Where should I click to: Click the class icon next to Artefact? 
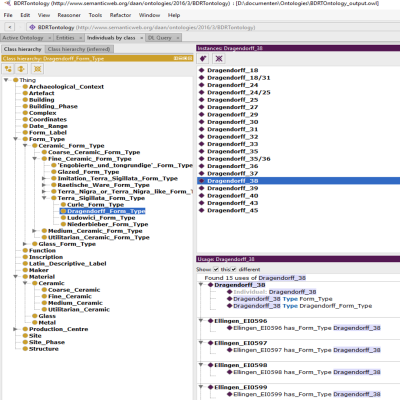pos(25,93)
